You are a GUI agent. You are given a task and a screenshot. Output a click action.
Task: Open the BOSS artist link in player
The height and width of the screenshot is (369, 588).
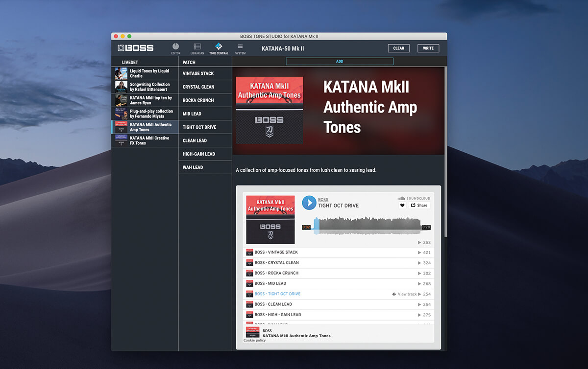[323, 200]
